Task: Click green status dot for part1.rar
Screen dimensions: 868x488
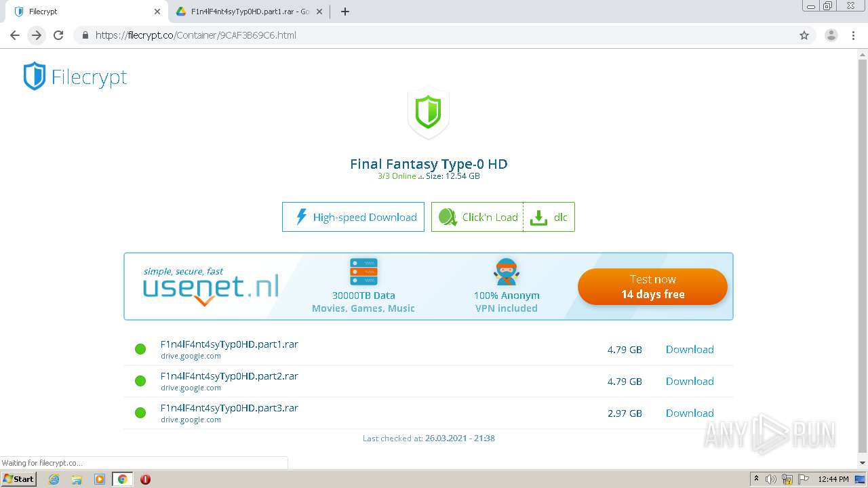Action: (140, 349)
